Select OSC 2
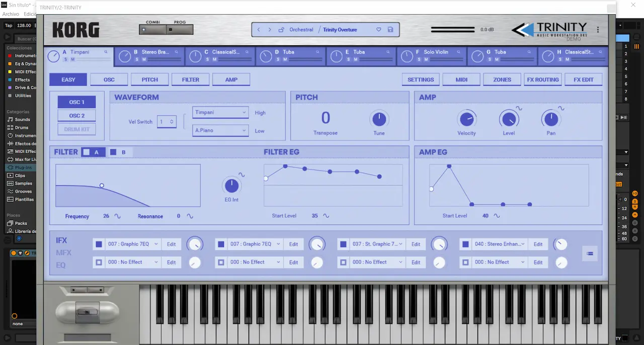This screenshot has width=644, height=345. [76, 116]
